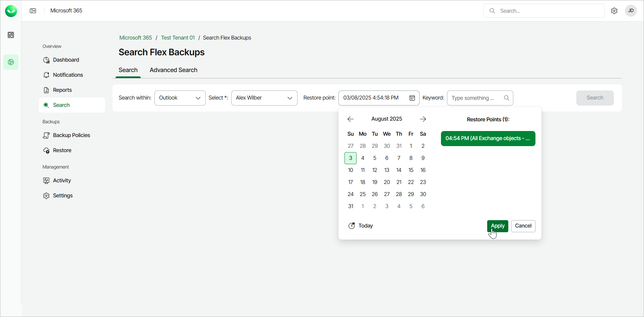Open the settings gear in top bar

pyautogui.click(x=614, y=11)
